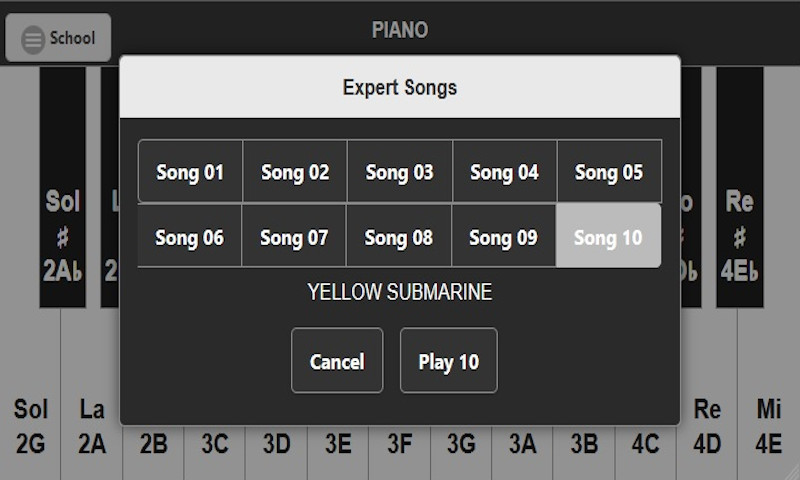This screenshot has width=800, height=480.
Task: Pick Song 07
Action: click(294, 237)
